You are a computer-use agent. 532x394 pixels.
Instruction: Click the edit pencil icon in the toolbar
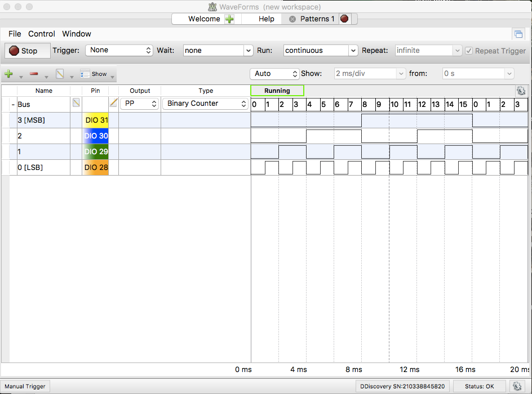(60, 74)
